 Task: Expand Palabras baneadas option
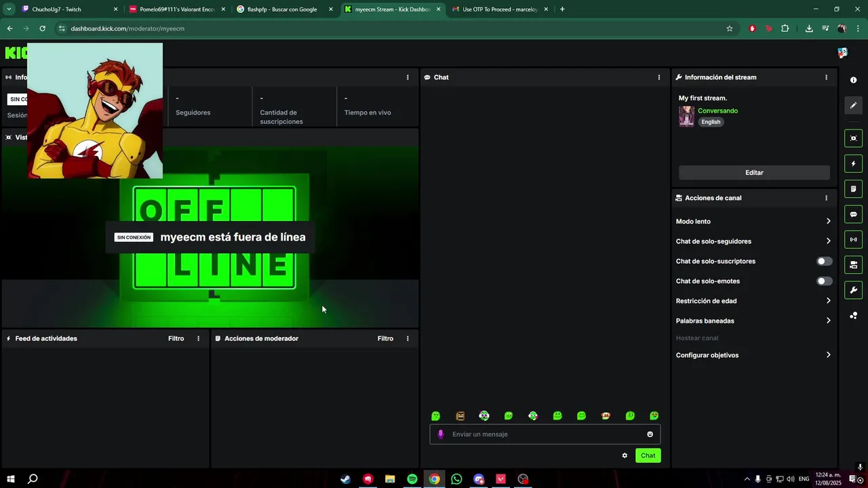pos(753,321)
